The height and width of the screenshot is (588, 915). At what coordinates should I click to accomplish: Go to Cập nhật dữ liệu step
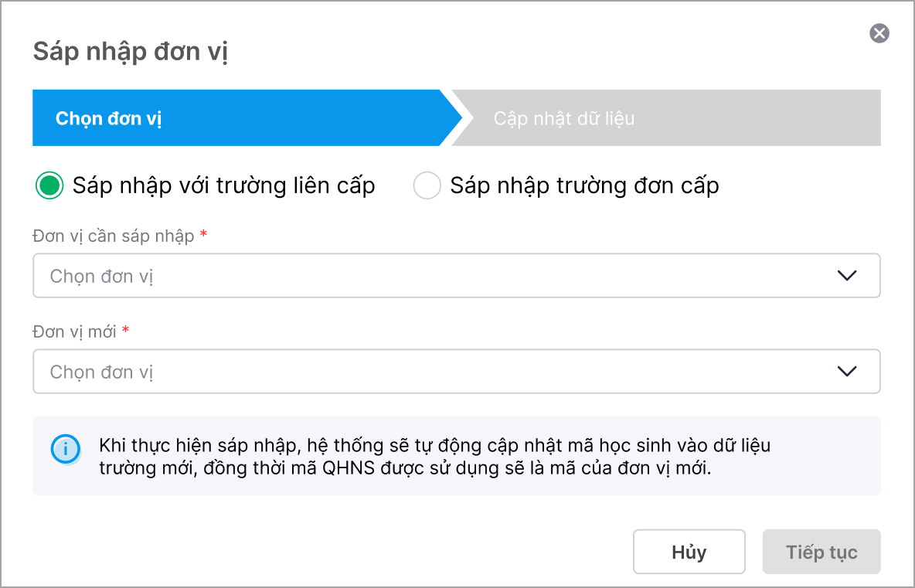[665, 118]
